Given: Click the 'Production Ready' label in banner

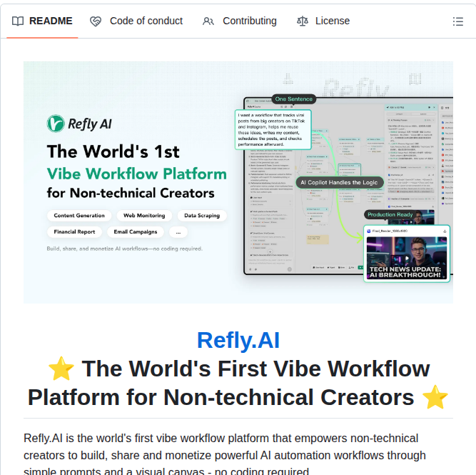Looking at the screenshot, I should coord(390,214).
